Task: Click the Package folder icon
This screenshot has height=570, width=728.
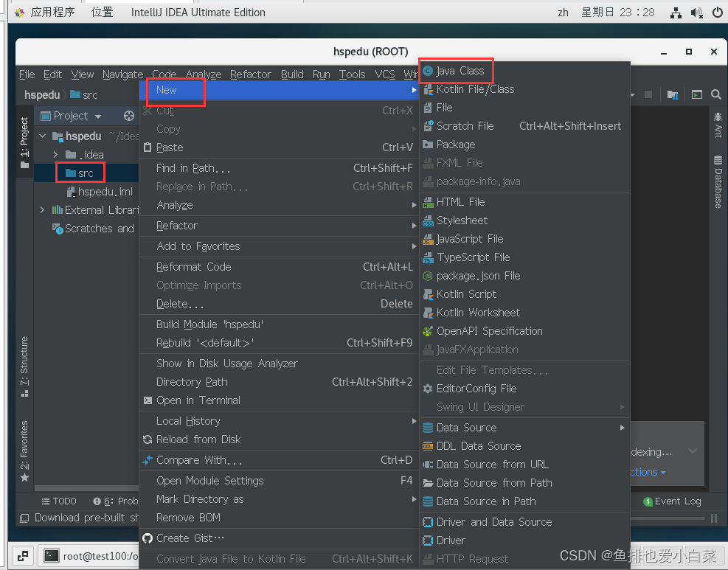Action: (428, 145)
